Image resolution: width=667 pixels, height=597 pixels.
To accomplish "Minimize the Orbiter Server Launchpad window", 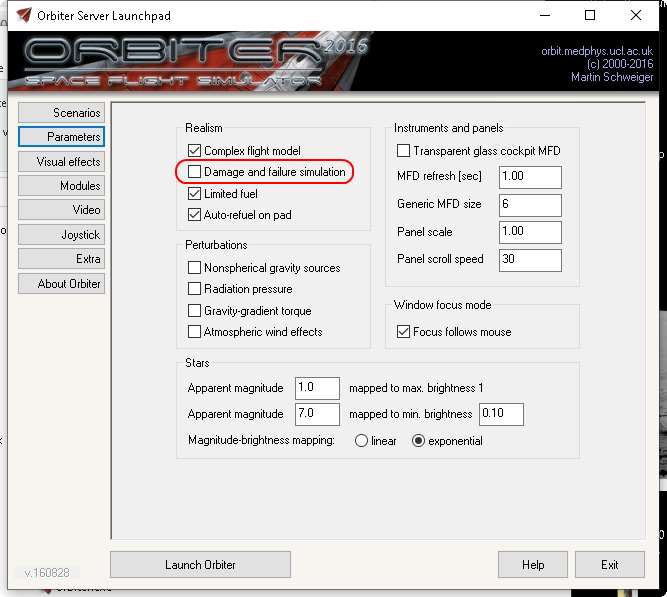I will pyautogui.click(x=545, y=15).
